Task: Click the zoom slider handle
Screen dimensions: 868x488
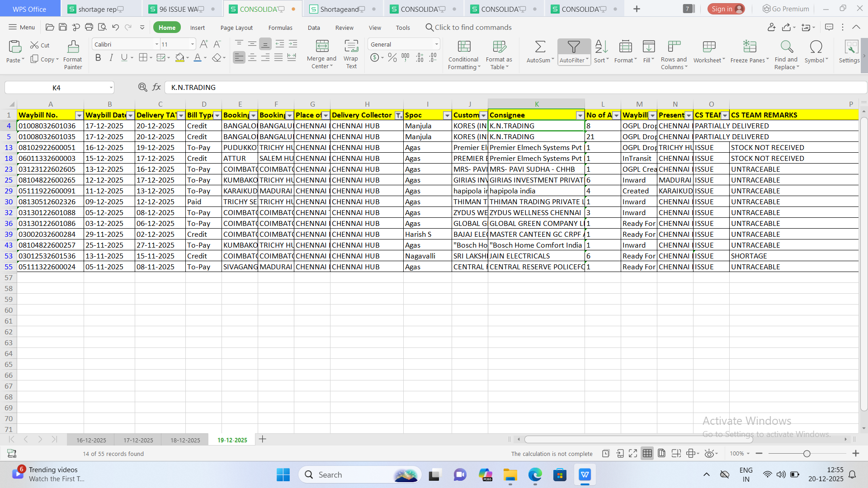Action: pyautogui.click(x=807, y=454)
